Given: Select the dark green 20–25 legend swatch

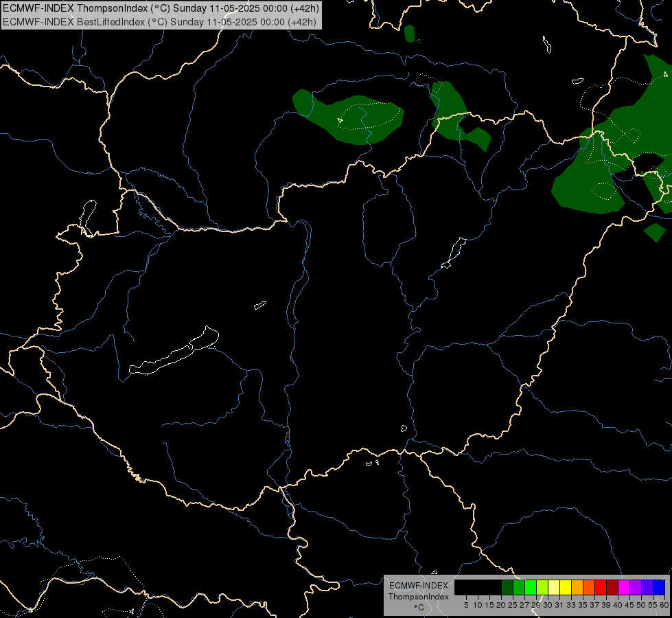Looking at the screenshot, I should tap(507, 587).
